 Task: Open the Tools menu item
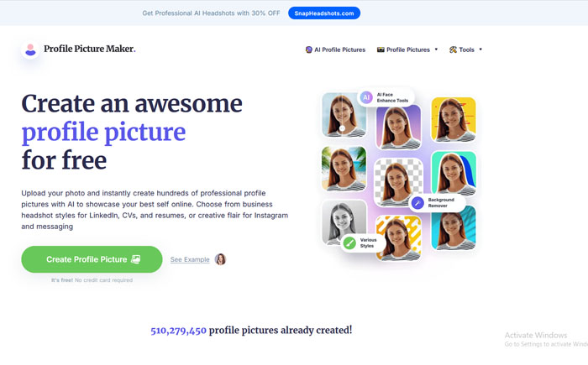466,50
